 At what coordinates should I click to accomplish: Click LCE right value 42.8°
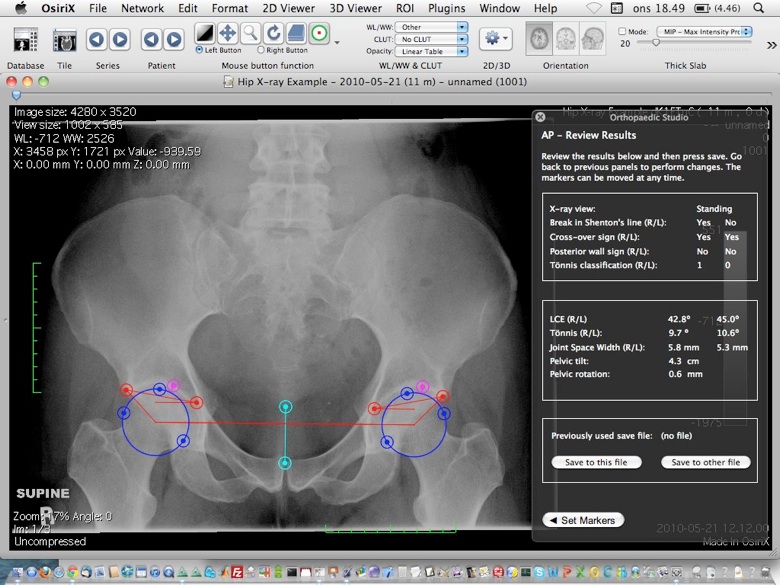point(679,319)
